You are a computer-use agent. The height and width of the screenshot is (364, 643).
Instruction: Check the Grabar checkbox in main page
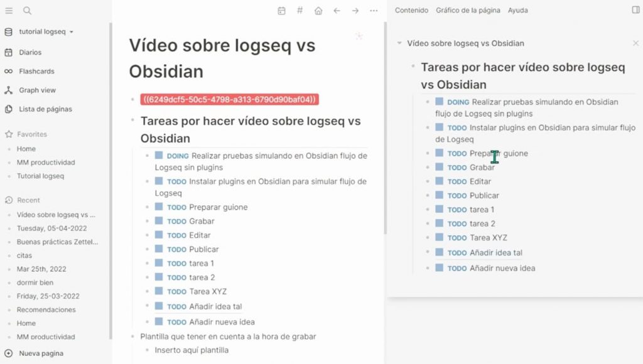[159, 220]
